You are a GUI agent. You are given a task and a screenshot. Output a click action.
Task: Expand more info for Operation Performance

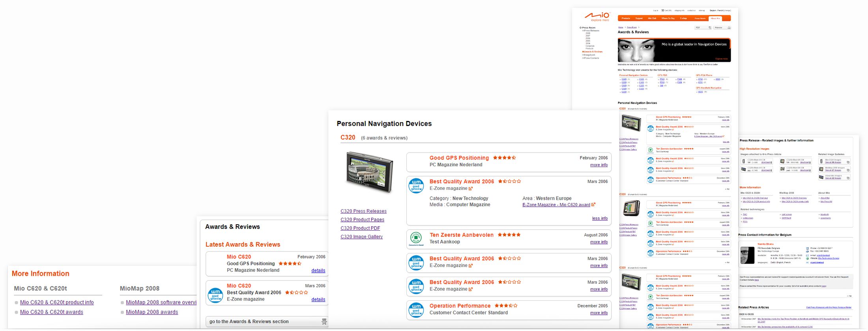click(x=599, y=313)
